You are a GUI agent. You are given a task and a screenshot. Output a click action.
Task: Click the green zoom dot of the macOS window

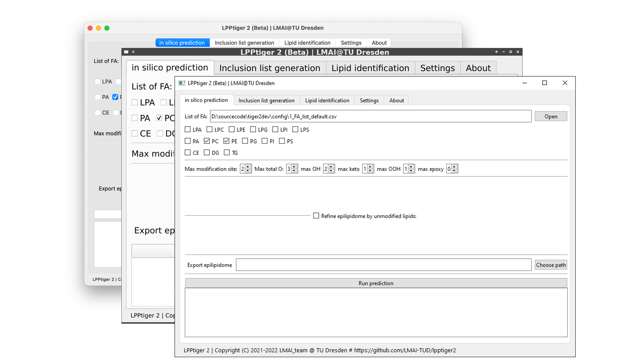point(107,28)
